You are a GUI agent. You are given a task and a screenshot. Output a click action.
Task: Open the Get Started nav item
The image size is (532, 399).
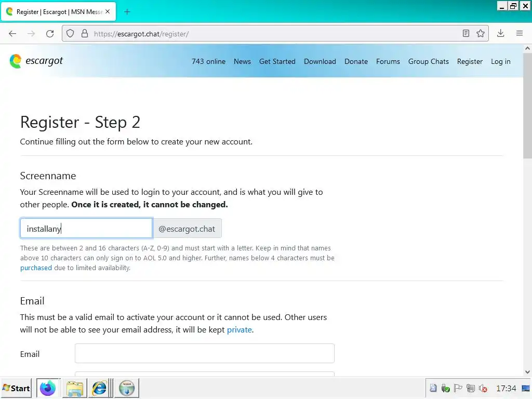277,61
